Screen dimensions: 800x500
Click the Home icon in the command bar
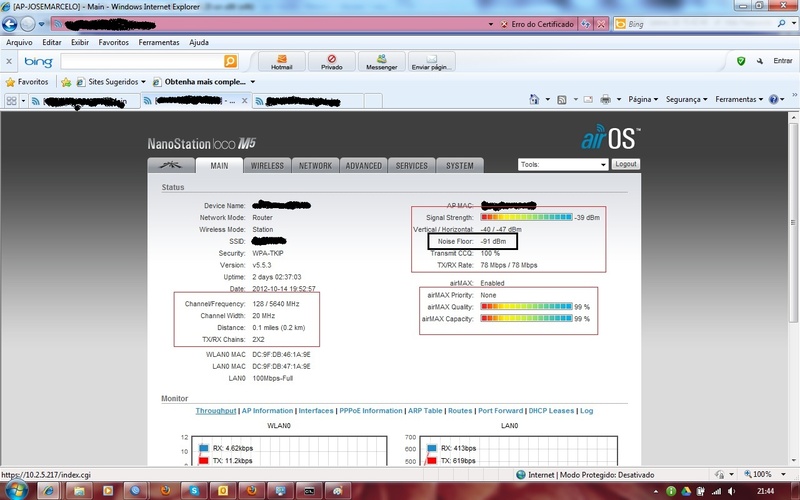coord(534,99)
